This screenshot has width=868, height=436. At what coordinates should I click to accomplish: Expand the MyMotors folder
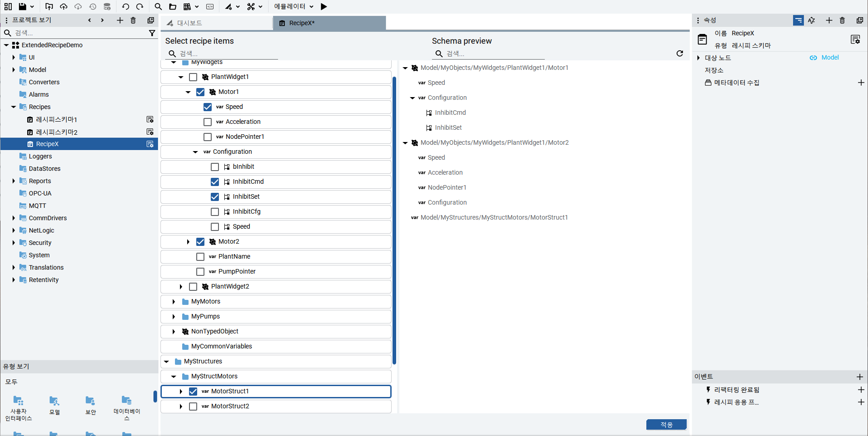(174, 301)
